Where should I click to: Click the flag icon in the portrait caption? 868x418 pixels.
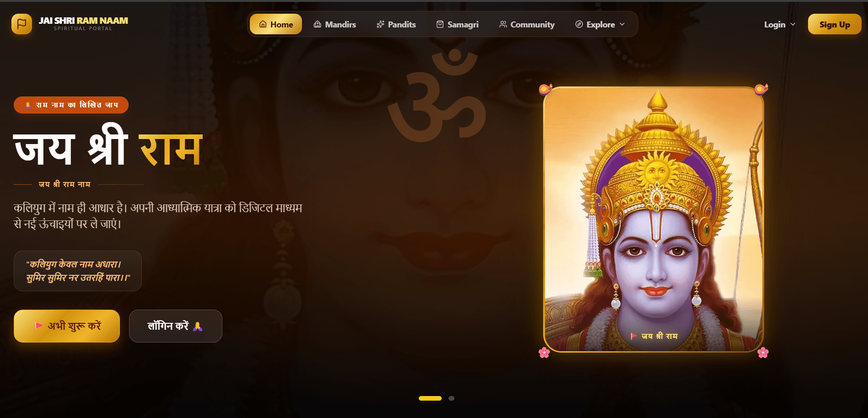pyautogui.click(x=634, y=336)
